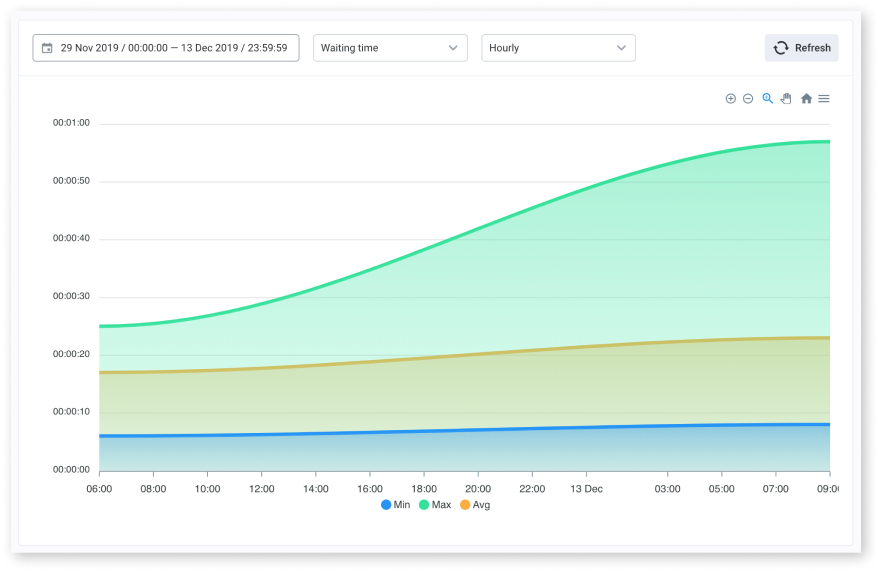
Task: Click the Waiting time chevron arrow
Action: pos(453,48)
